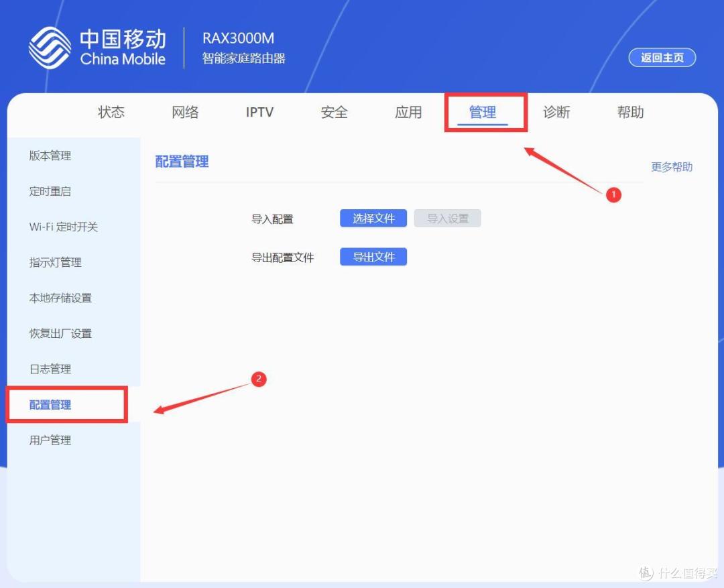The width and height of the screenshot is (724, 588).
Task: Open the 诊断 tab
Action: point(557,113)
